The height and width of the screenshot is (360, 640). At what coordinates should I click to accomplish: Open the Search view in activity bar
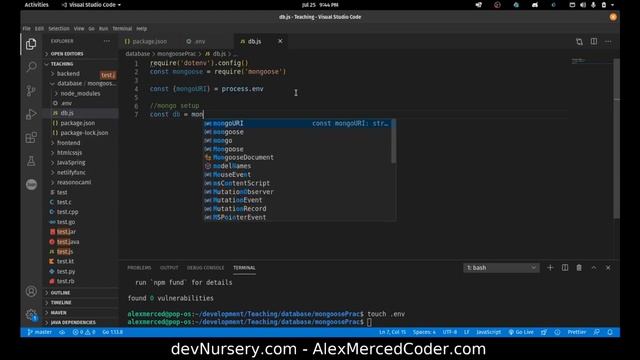click(31, 67)
